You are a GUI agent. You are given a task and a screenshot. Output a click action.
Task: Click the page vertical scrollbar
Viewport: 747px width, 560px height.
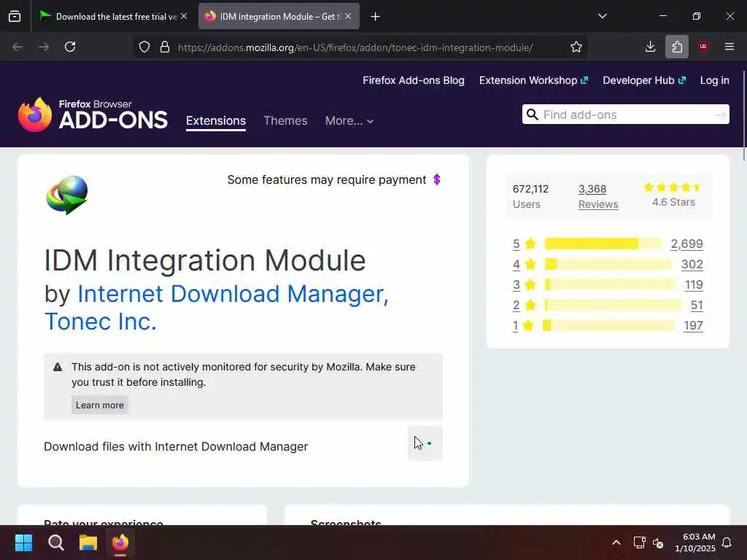(743, 114)
